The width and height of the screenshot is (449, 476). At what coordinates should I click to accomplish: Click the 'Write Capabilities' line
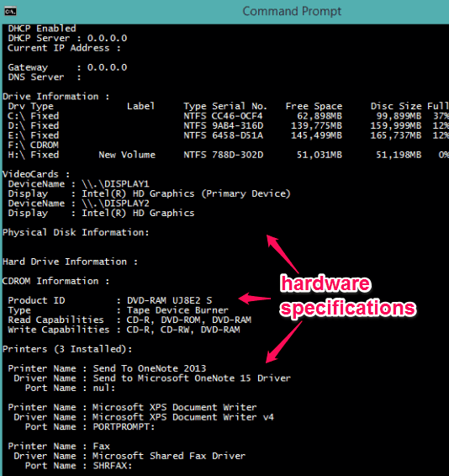pyautogui.click(x=124, y=330)
